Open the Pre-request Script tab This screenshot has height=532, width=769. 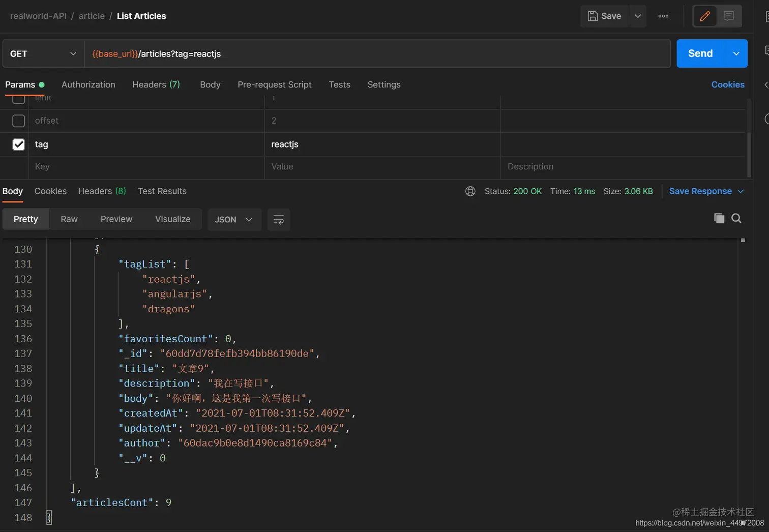click(x=275, y=84)
